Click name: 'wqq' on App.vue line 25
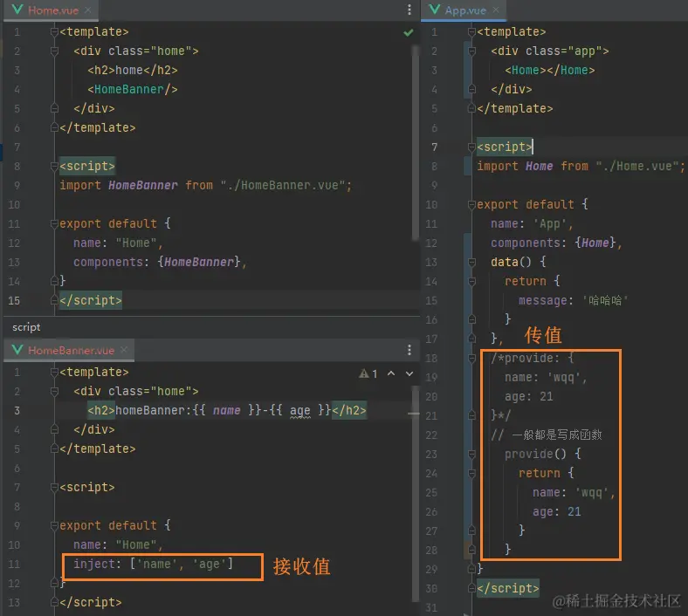The height and width of the screenshot is (616, 688). tap(574, 493)
